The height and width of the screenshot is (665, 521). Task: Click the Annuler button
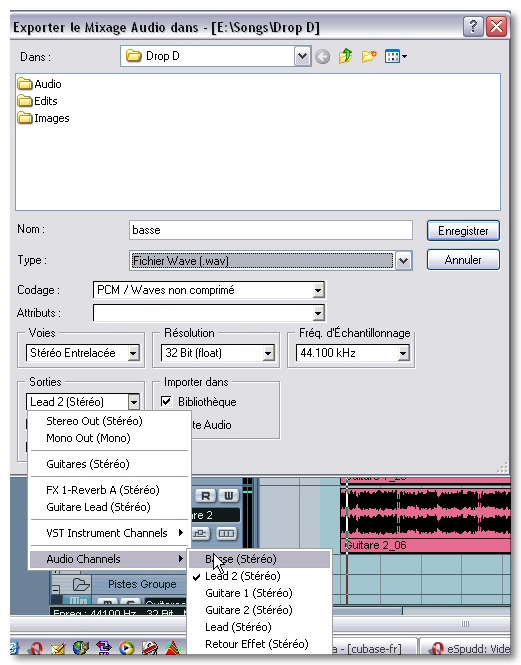[463, 260]
